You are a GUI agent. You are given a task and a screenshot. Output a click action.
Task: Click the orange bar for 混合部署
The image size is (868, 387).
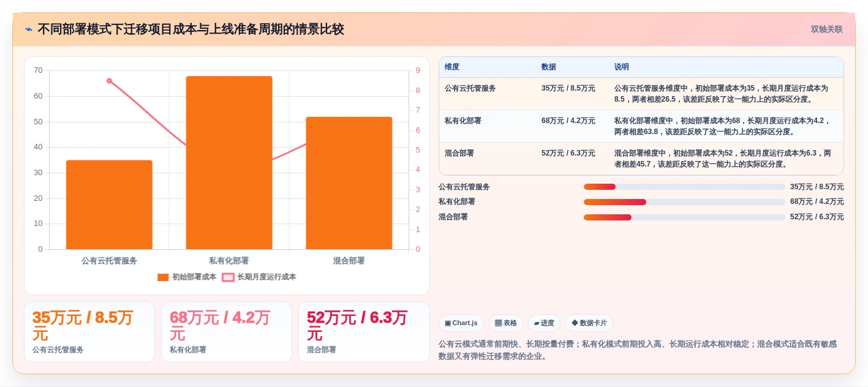pos(349,183)
